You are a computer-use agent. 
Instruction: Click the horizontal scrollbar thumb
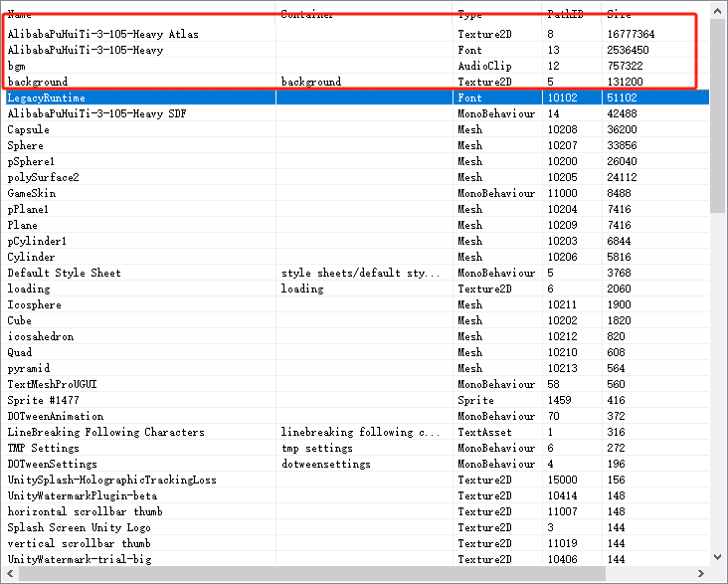point(311,573)
